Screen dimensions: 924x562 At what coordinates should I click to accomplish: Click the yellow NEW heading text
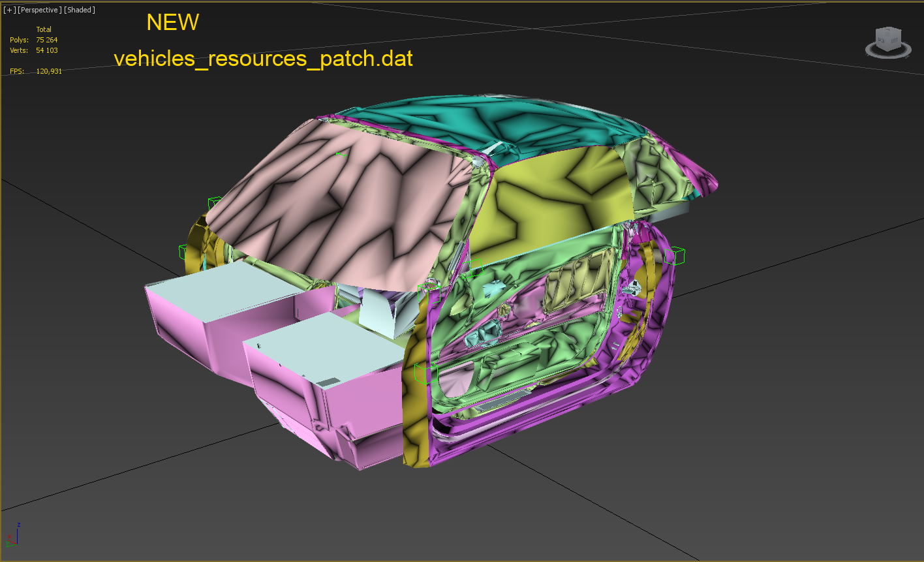point(172,23)
